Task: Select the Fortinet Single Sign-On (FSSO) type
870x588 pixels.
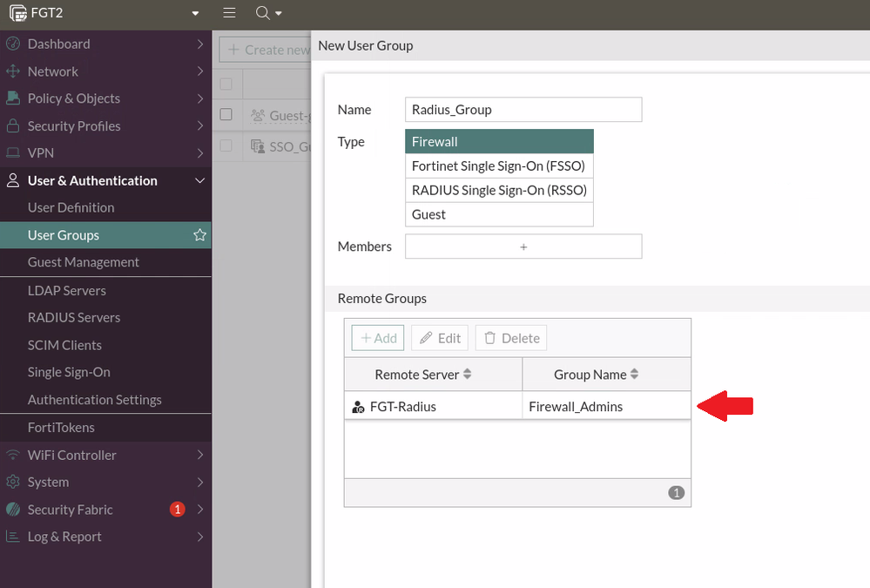Action: click(498, 166)
